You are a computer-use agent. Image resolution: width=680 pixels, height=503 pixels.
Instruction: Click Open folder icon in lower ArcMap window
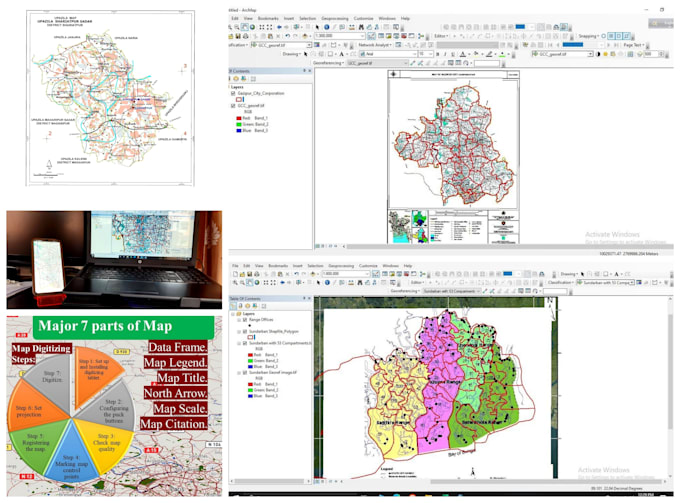(x=242, y=274)
